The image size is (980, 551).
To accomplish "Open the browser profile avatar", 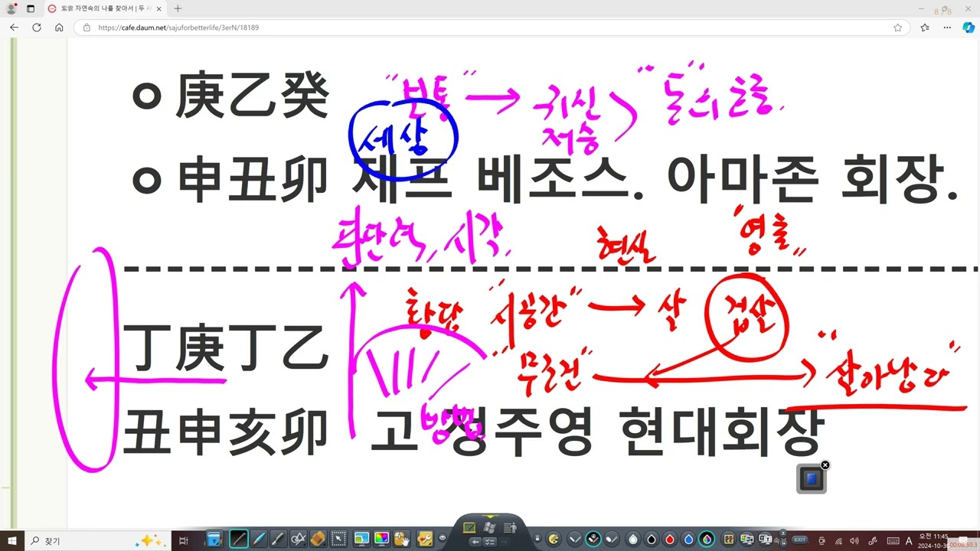I will pyautogui.click(x=11, y=8).
